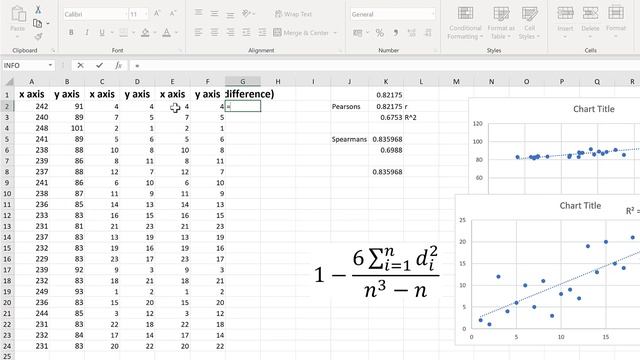Image resolution: width=640 pixels, height=360 pixels.
Task: Align text left
Action: (198, 32)
